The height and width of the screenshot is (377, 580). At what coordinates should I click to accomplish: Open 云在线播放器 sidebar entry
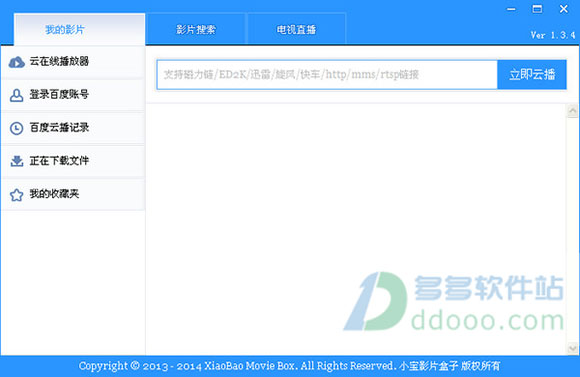73,62
